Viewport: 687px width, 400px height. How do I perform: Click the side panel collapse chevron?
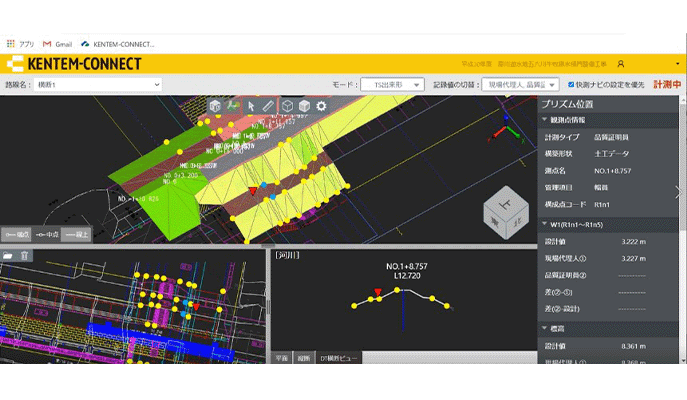point(679,192)
